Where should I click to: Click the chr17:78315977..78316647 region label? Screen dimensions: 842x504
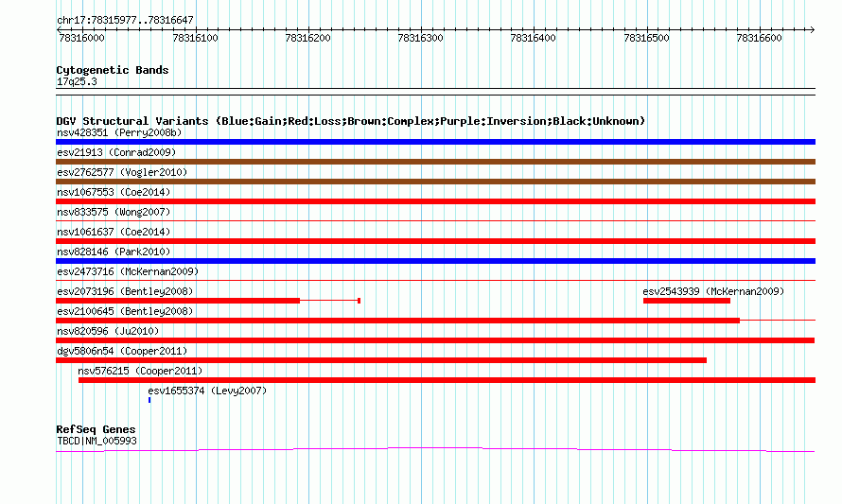[125, 20]
